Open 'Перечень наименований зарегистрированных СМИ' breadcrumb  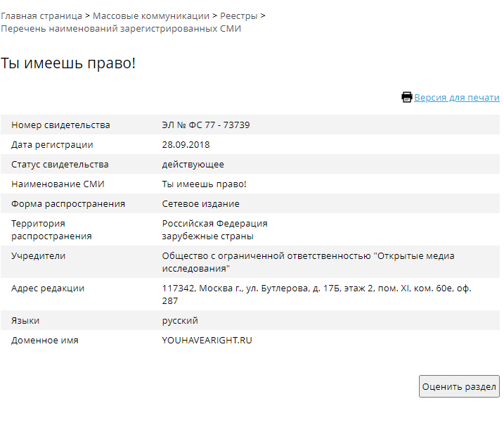click(121, 29)
